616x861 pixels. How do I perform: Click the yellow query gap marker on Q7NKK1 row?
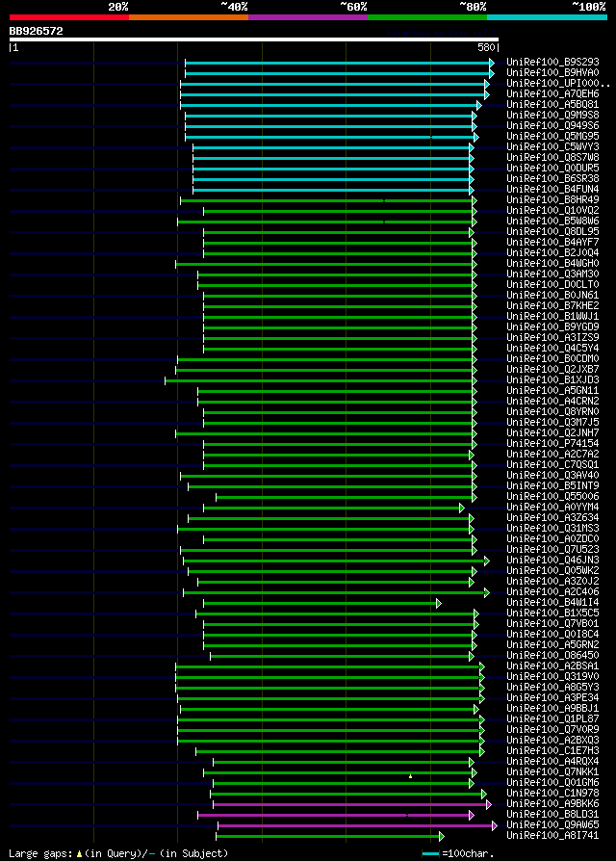(x=410, y=776)
